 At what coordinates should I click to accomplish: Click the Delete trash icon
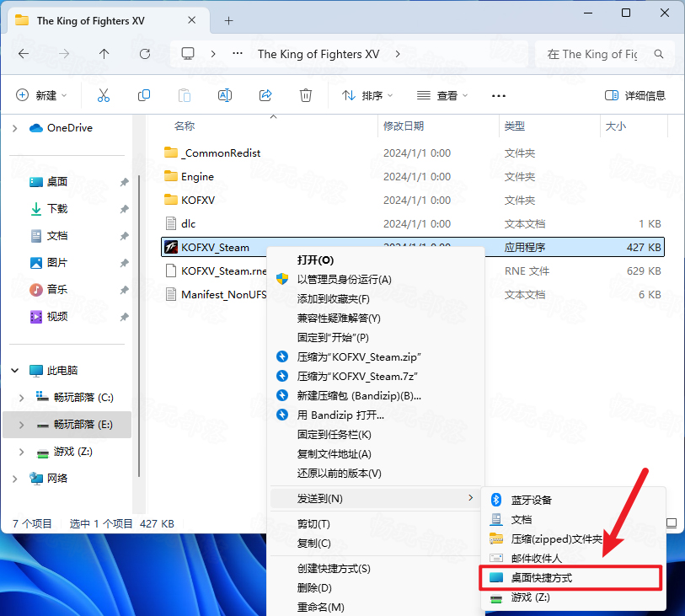[x=305, y=95]
